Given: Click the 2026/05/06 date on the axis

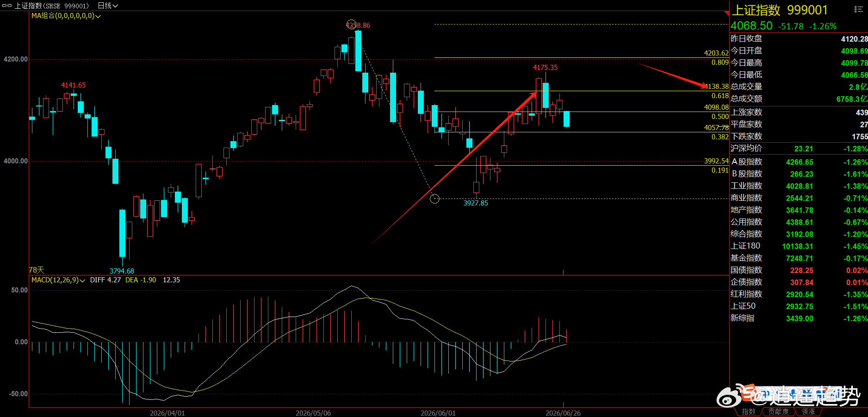Looking at the screenshot, I should pyautogui.click(x=313, y=413).
